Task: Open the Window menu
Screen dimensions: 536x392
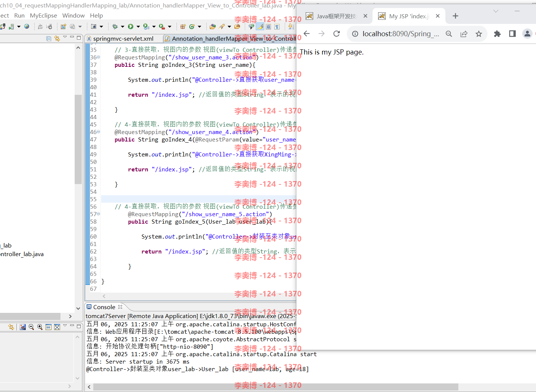Action: pyautogui.click(x=74, y=15)
